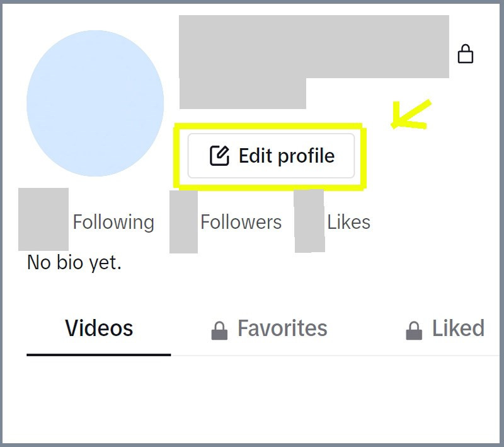This screenshot has width=504, height=447.
Task: Click the lock icon beside Liked
Action: coord(413,330)
